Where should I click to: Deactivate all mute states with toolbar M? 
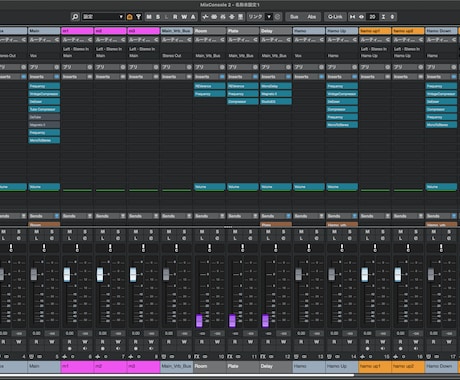point(149,17)
